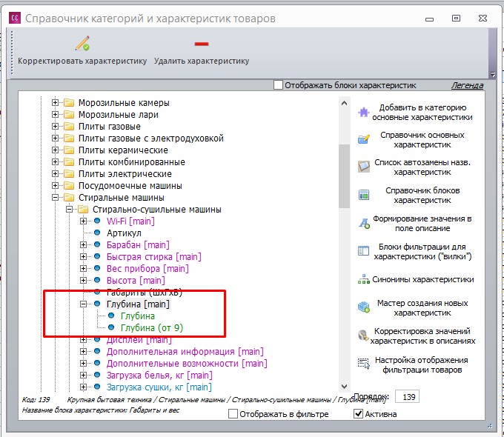Click the blue dot icon beside Барабан [main]
Viewport: 504px width, 437px height.
97,244
